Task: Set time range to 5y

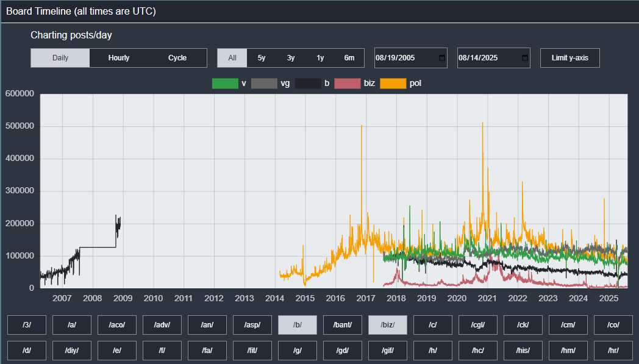Action: [262, 58]
